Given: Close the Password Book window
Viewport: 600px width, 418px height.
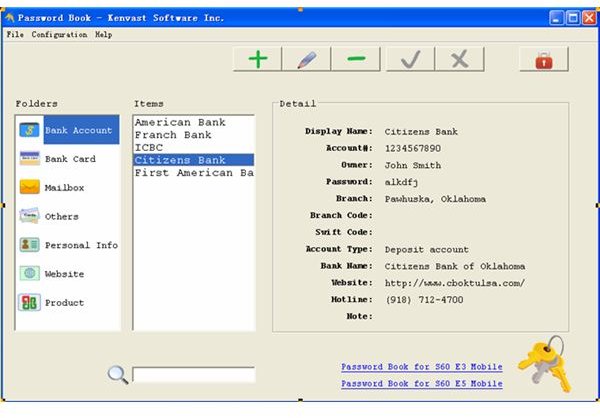Looking at the screenshot, I should click(x=589, y=18).
